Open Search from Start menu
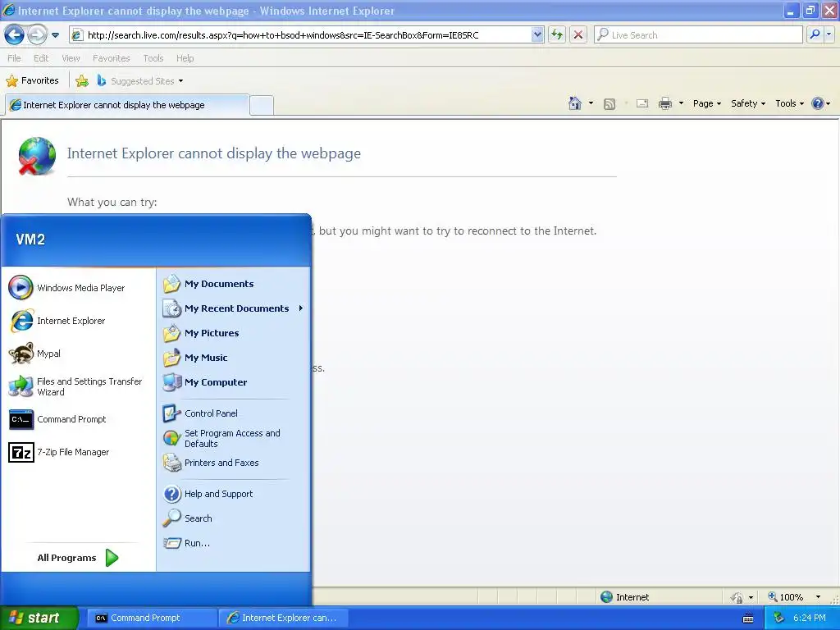Screen dimensions: 840x630 tap(233, 518)
